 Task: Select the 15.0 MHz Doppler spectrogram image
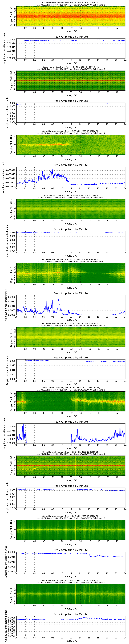(71, 465)
